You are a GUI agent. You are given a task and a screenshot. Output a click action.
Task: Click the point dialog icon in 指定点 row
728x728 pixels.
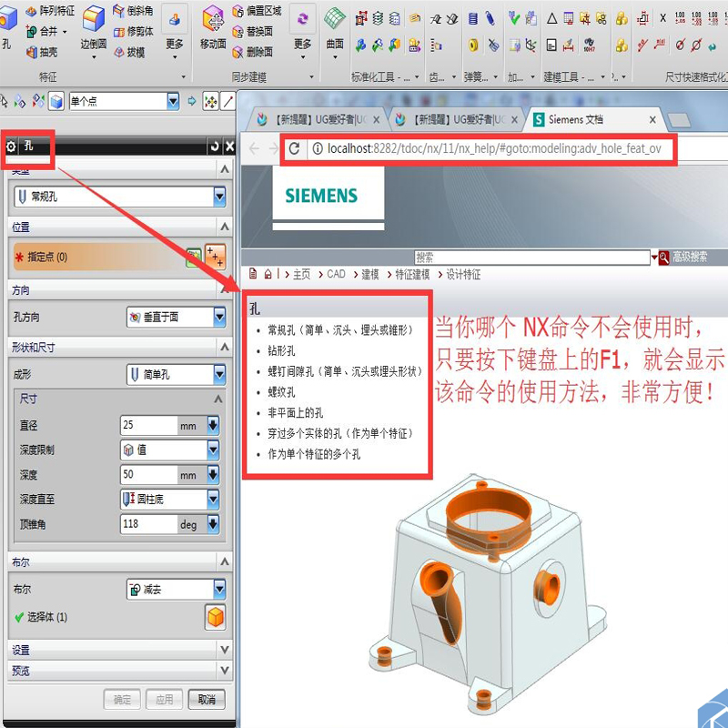(x=215, y=257)
